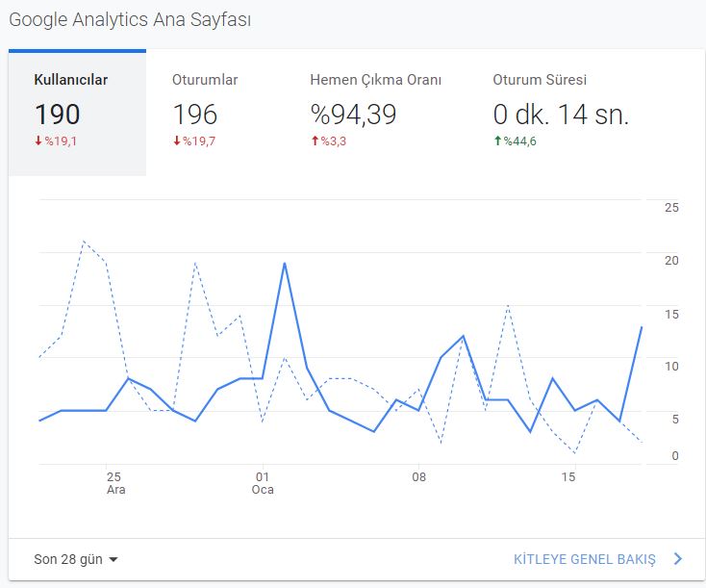Click the 08 date label on the axis
The width and height of the screenshot is (706, 588).
418,476
